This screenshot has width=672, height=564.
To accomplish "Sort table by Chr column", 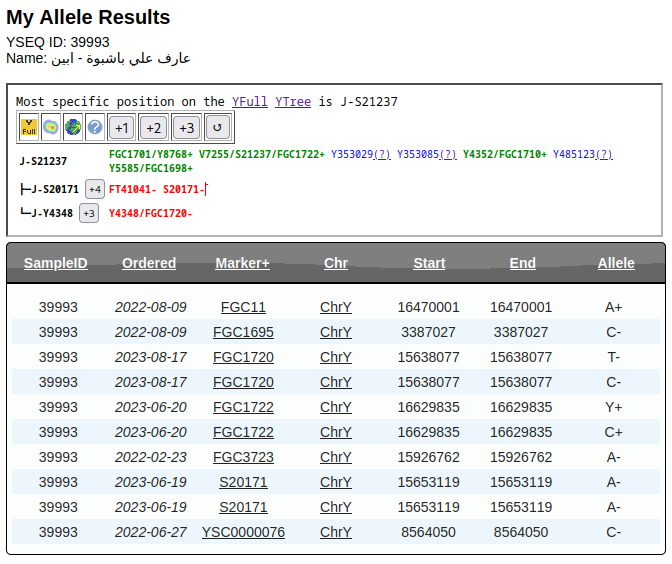I will click(x=336, y=263).
